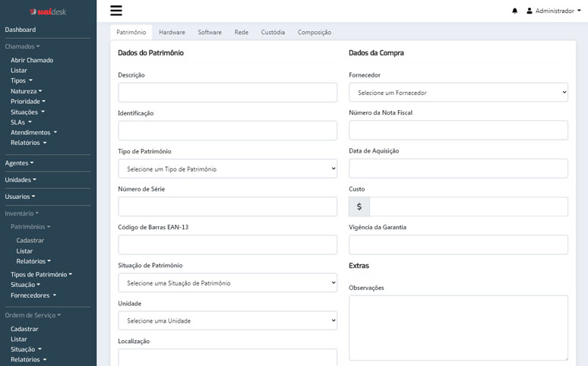The width and height of the screenshot is (588, 366).
Task: Switch to the Hardware tab
Action: tap(172, 33)
